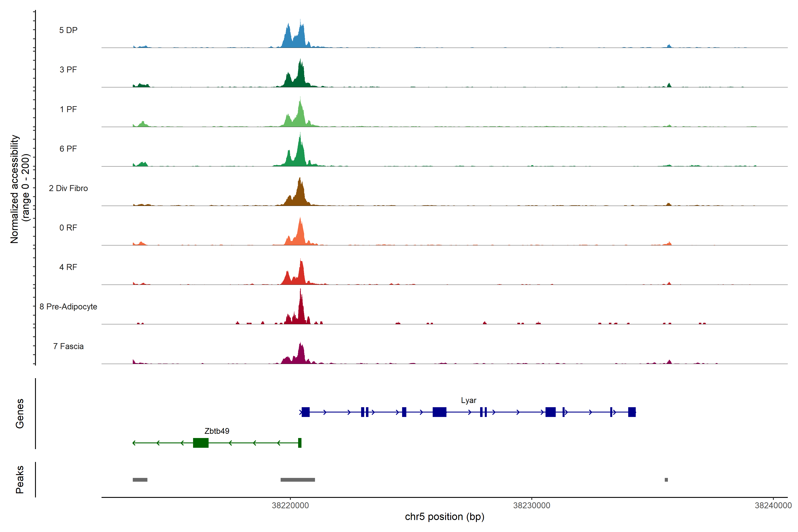
Task: Click the small rightmost gray peak marker
Action: pyautogui.click(x=666, y=480)
